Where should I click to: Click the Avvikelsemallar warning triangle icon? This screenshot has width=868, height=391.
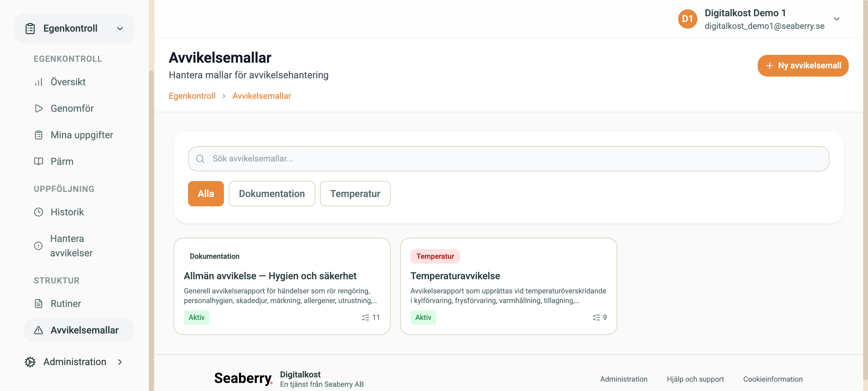[x=38, y=330]
